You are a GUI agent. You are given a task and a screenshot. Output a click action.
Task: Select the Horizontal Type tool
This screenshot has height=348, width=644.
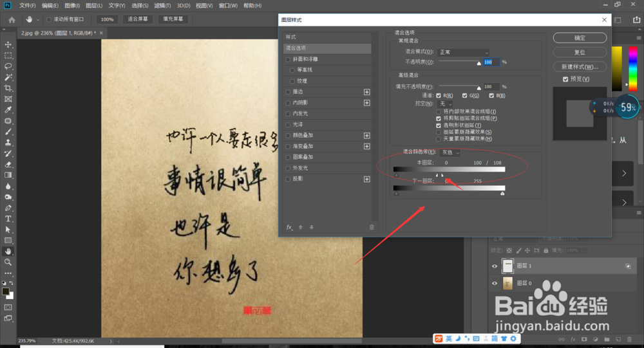[x=8, y=219]
